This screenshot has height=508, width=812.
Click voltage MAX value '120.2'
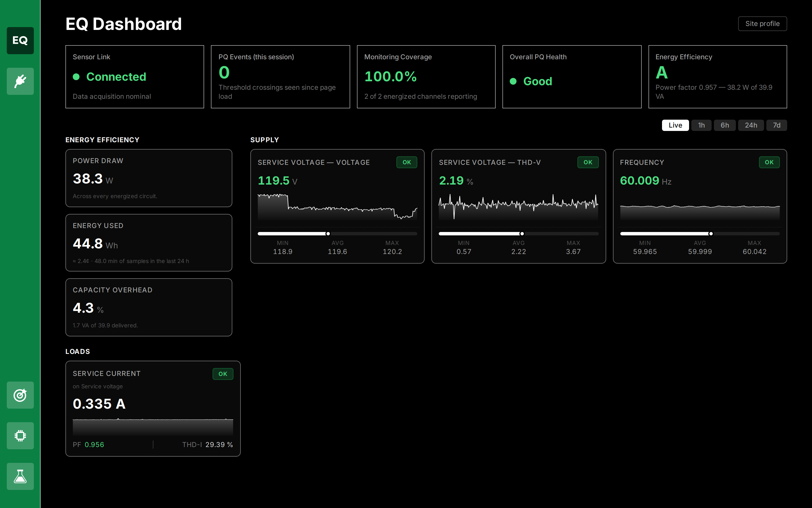(392, 252)
